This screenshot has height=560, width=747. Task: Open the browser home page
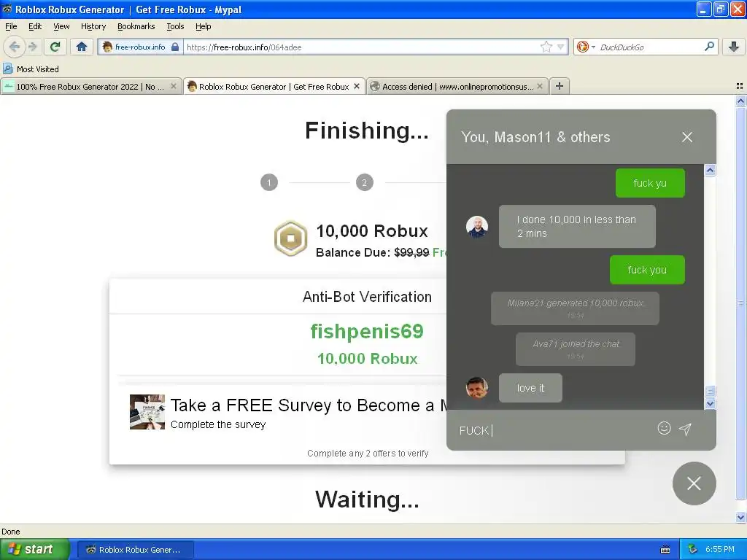coord(82,47)
